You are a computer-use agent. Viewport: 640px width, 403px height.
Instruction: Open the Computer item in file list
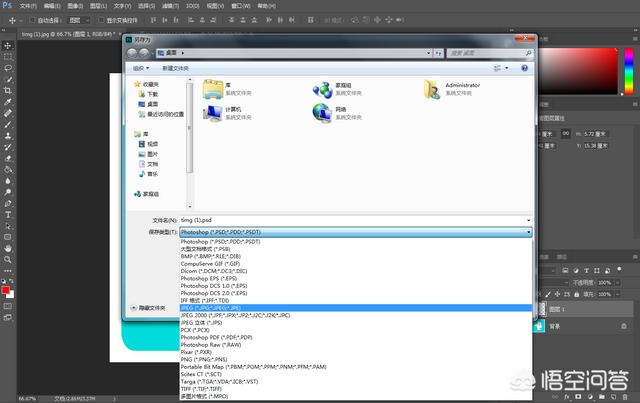[227, 113]
